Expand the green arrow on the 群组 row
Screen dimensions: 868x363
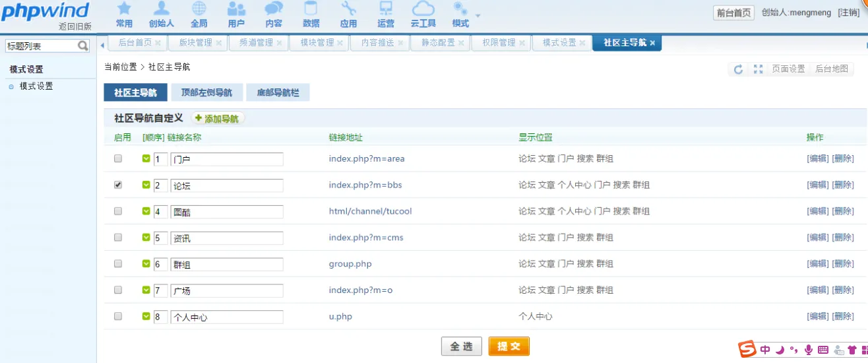(146, 263)
